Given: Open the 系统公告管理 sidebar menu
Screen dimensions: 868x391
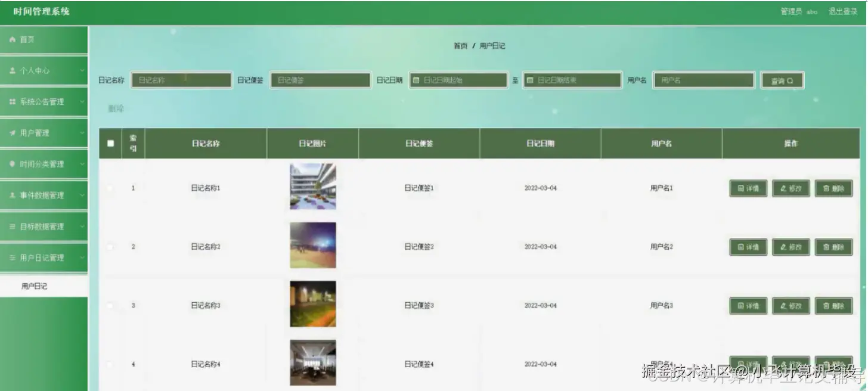Looking at the screenshot, I should tap(44, 102).
